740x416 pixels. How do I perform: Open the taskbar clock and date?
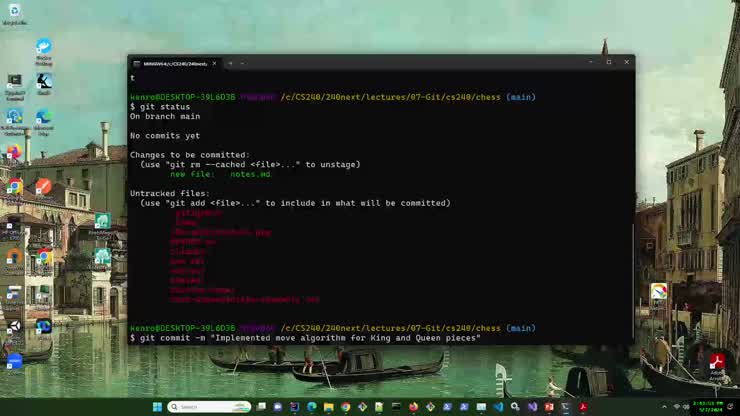707,407
